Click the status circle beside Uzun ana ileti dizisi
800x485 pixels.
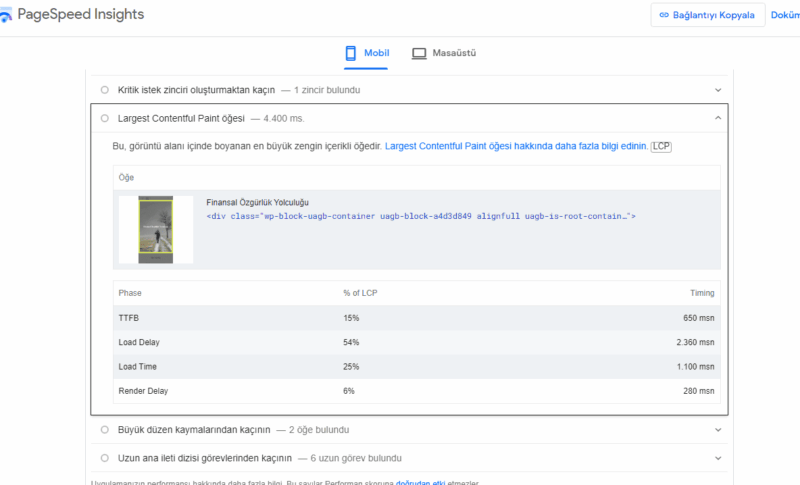click(x=105, y=458)
